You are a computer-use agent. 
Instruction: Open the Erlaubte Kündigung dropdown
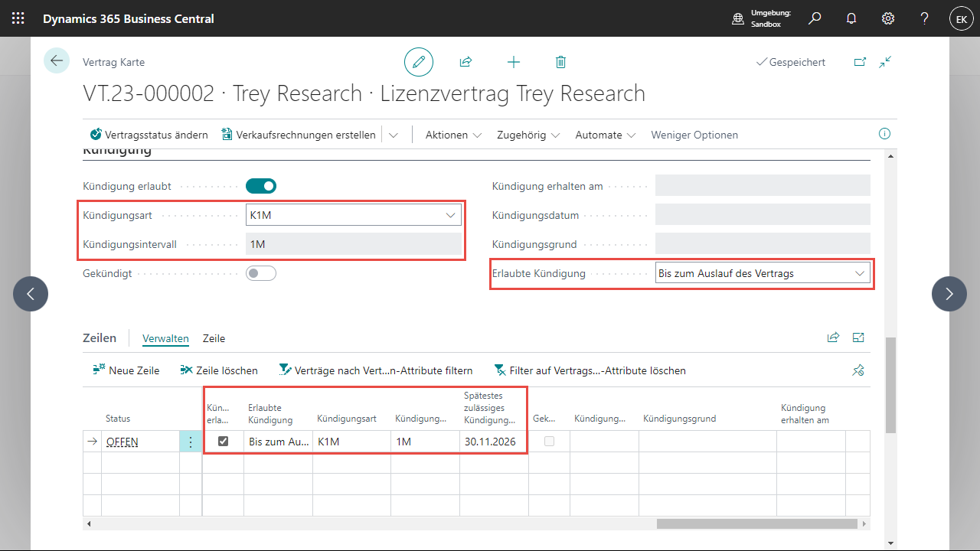tap(859, 273)
